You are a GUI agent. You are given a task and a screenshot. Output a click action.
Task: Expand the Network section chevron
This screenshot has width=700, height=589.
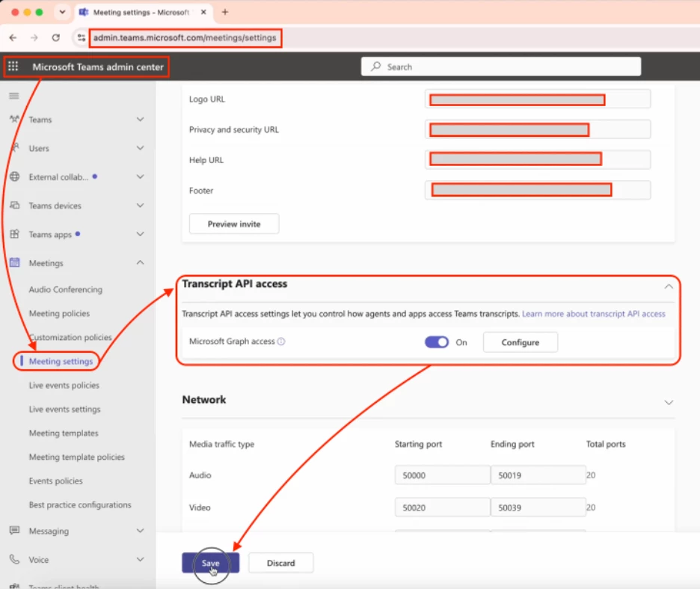669,402
